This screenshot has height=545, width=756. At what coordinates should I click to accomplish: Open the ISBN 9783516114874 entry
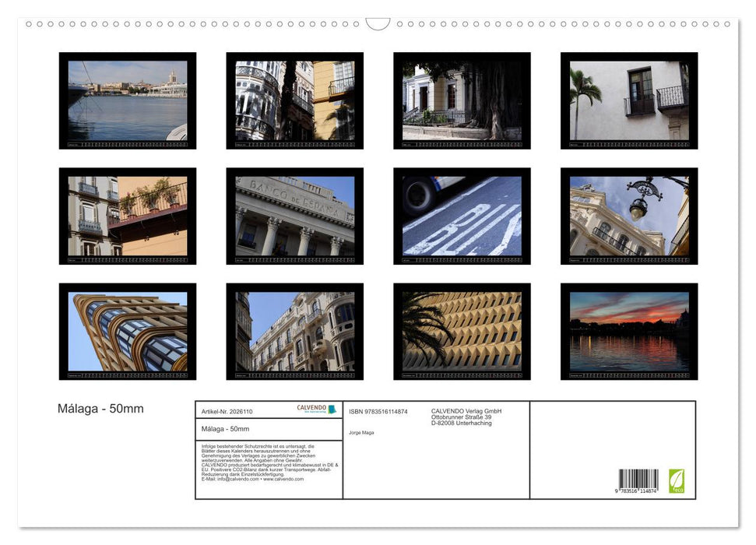click(377, 411)
